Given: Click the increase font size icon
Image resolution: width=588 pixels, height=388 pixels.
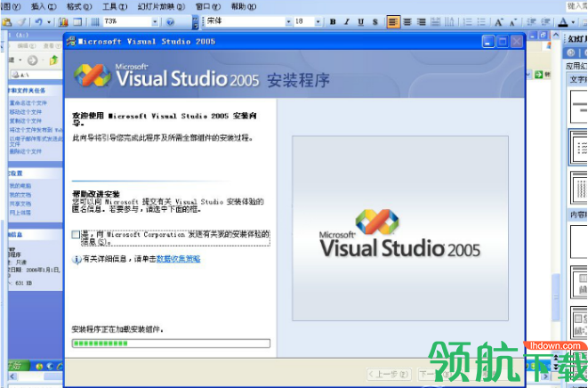Looking at the screenshot, I should pos(499,21).
